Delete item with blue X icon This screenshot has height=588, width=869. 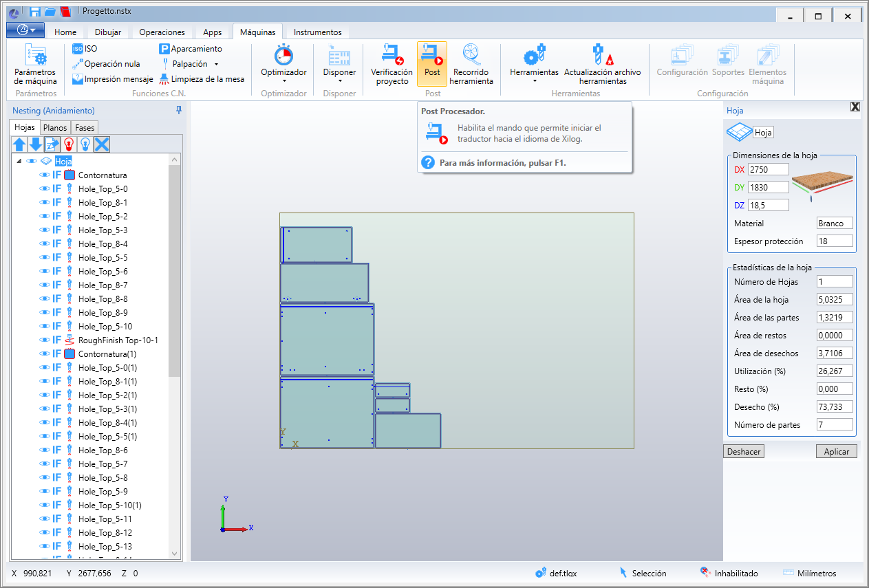point(102,144)
